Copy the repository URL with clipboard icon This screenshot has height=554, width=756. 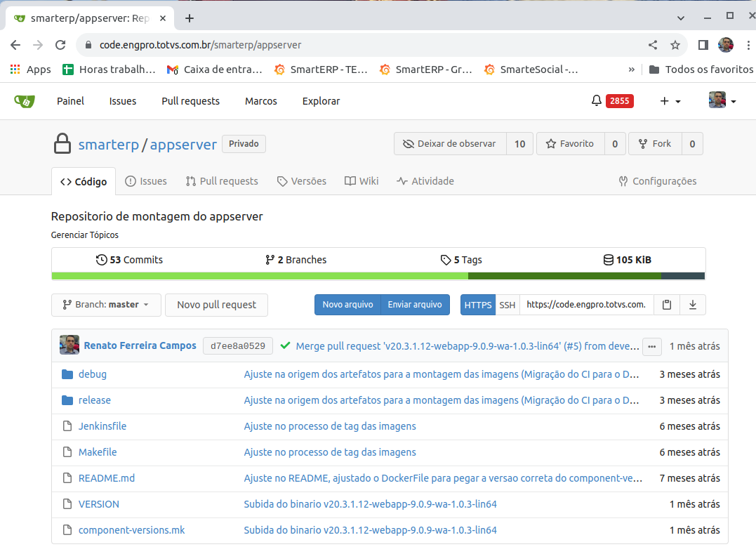[667, 305]
